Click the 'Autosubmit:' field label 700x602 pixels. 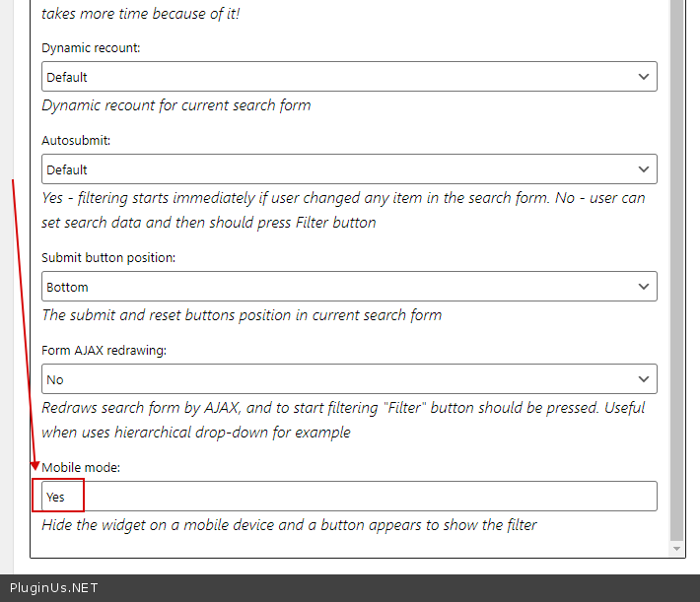coord(76,140)
